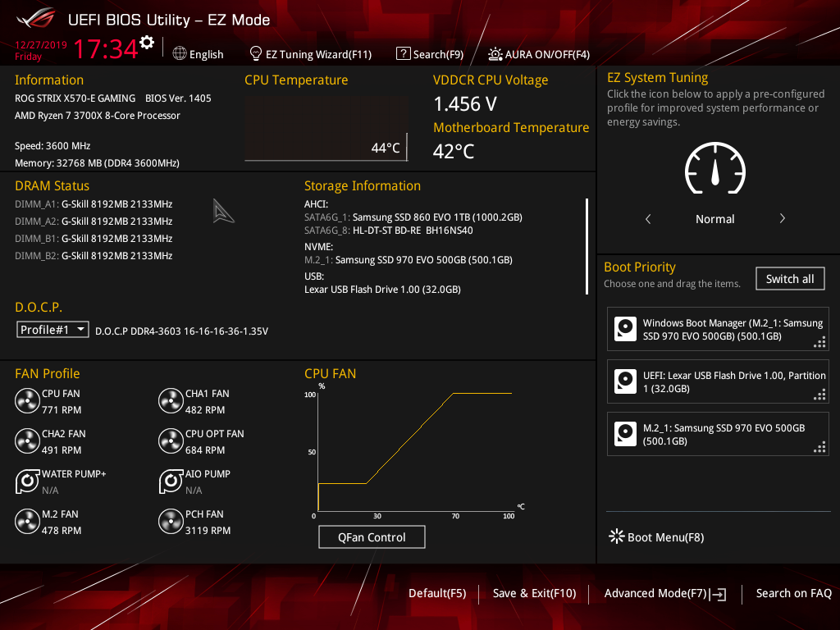Select the CHA2 FAN icon
This screenshot has height=630, width=840.
point(27,441)
